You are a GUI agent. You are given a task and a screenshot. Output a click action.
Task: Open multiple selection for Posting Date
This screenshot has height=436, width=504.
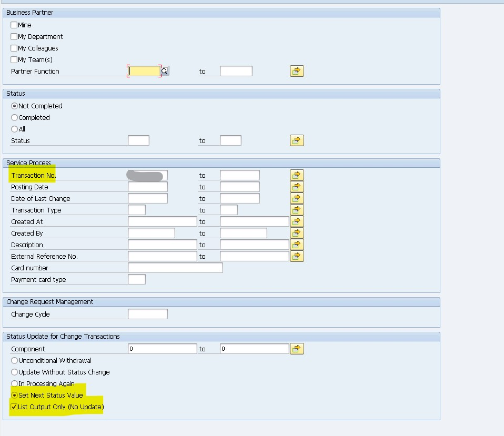pos(296,186)
